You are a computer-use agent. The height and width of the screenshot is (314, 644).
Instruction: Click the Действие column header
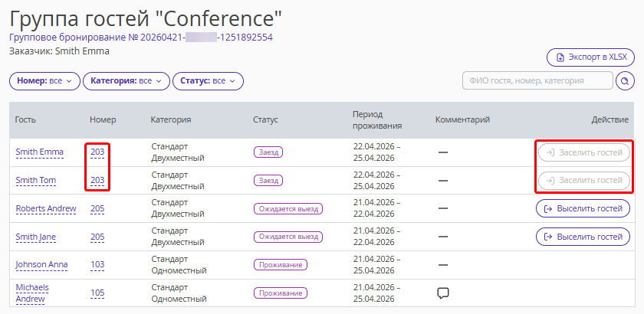click(610, 119)
